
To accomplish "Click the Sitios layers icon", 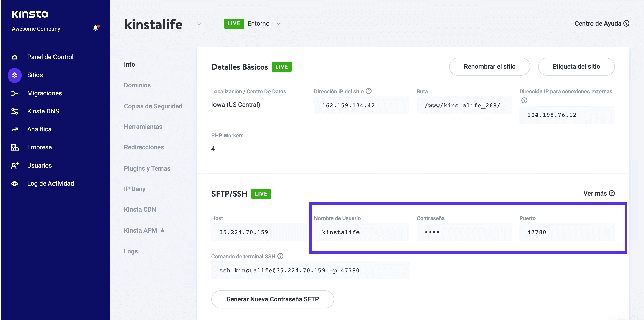I will point(15,75).
